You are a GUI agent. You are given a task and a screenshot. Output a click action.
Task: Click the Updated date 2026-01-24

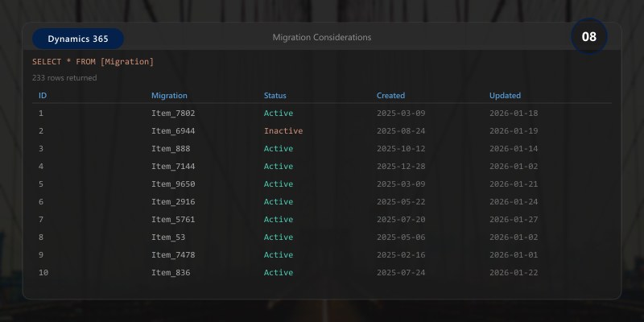(x=514, y=201)
